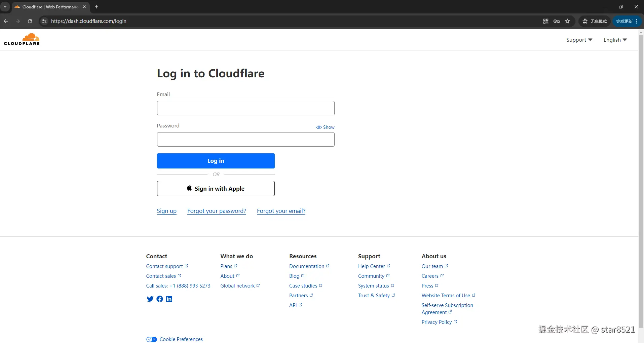Reload the page with the refresh icon
The width and height of the screenshot is (644, 343).
[30, 21]
